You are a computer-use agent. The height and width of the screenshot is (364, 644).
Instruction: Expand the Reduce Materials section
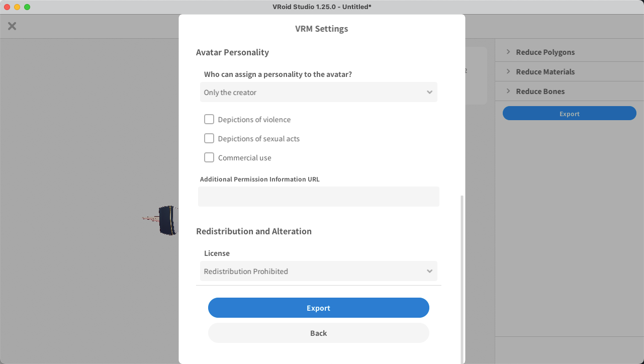tap(545, 72)
